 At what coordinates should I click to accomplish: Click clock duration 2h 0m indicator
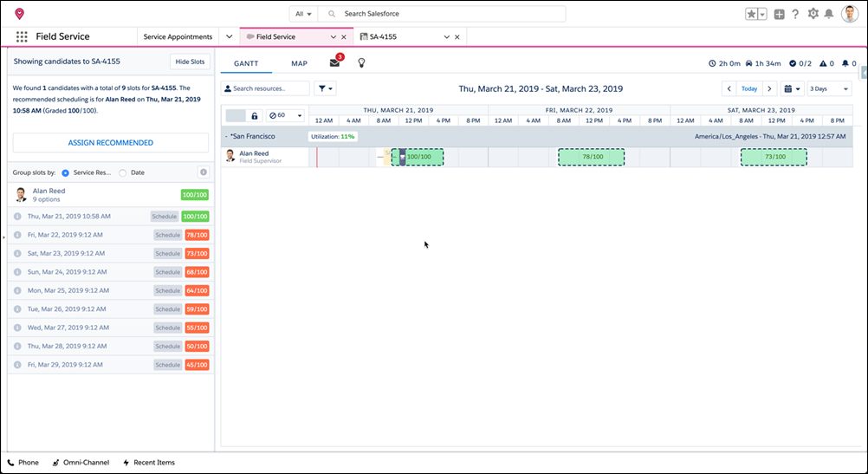tap(724, 63)
